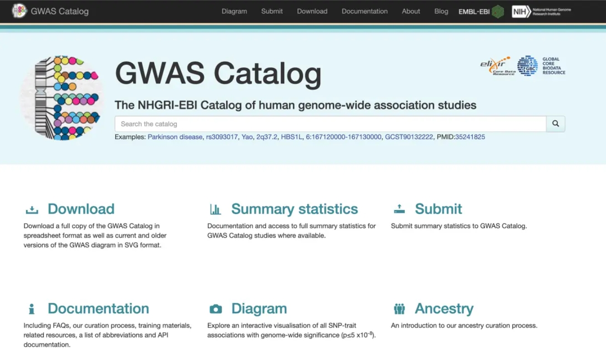Screen dimensions: 606x364
Task: Open the Summary statistics section heading
Action: tap(294, 209)
